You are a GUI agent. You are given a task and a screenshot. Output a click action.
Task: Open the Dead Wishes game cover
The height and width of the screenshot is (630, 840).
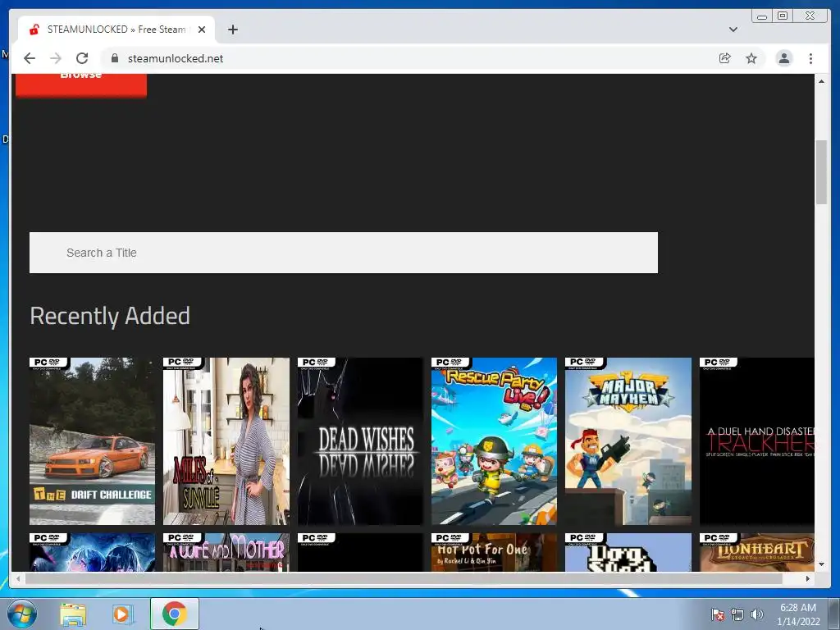[360, 441]
